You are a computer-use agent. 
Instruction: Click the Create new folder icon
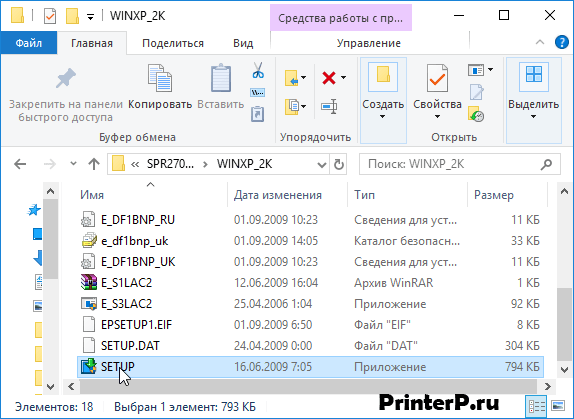click(x=383, y=77)
